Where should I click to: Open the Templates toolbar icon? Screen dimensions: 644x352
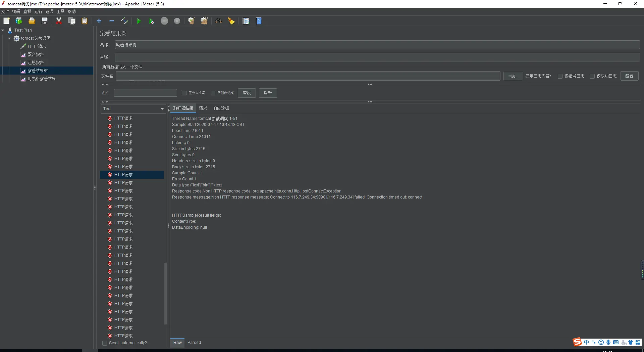click(19, 21)
